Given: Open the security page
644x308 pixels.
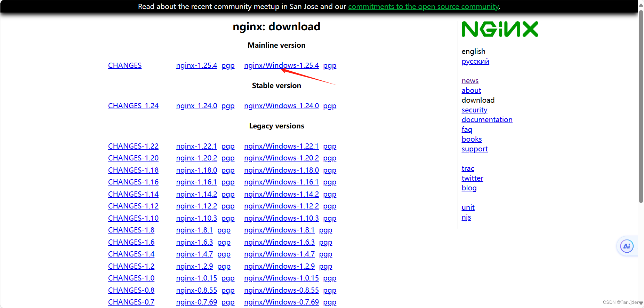Looking at the screenshot, I should point(474,110).
